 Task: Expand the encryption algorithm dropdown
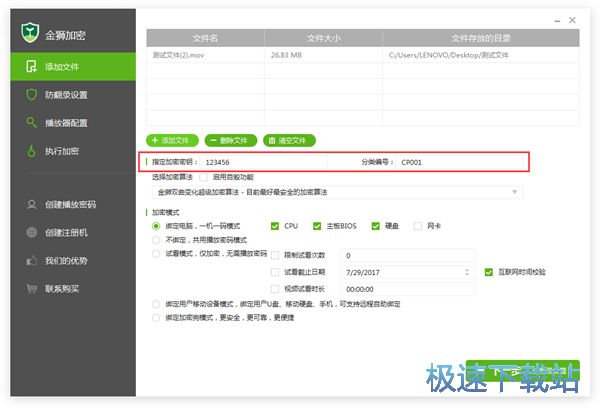(x=516, y=191)
